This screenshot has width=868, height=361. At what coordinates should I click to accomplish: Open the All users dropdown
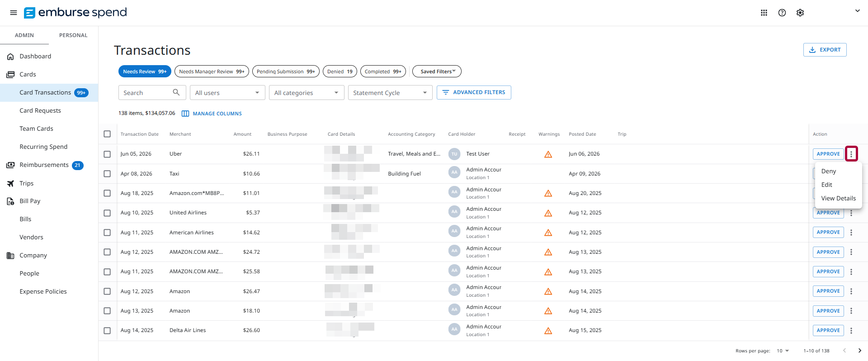click(x=227, y=92)
